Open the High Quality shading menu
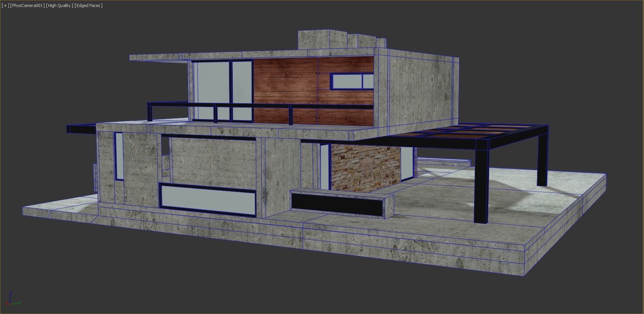This screenshot has height=314, width=644. pos(59,5)
